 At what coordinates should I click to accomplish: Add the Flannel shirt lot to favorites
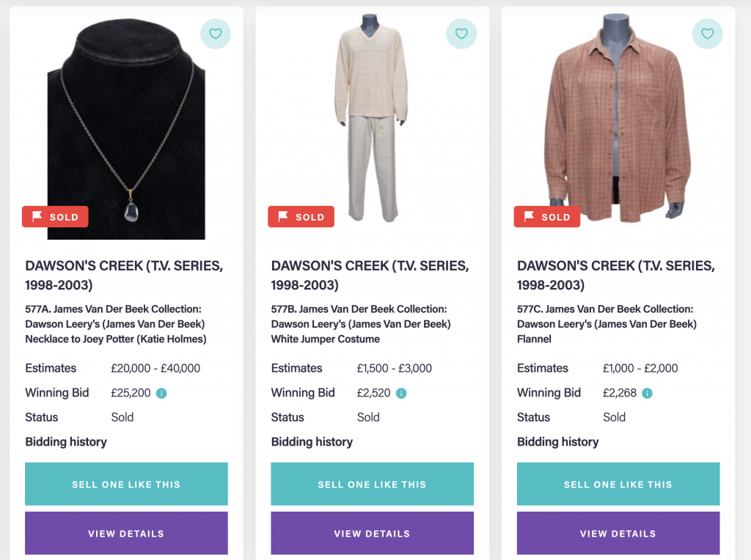pos(707,34)
